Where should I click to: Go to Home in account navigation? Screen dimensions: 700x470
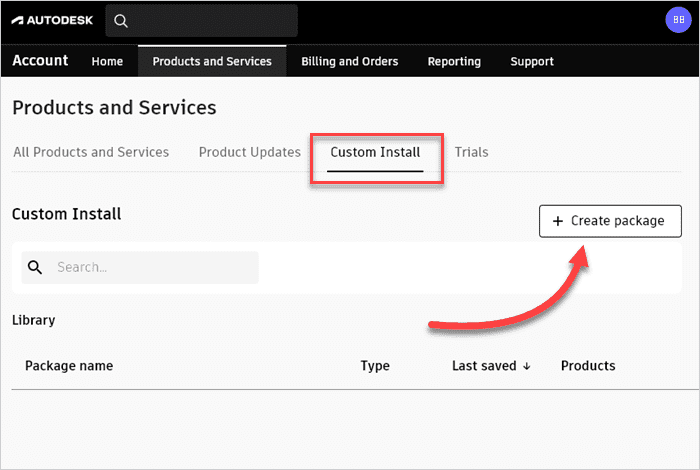point(107,61)
